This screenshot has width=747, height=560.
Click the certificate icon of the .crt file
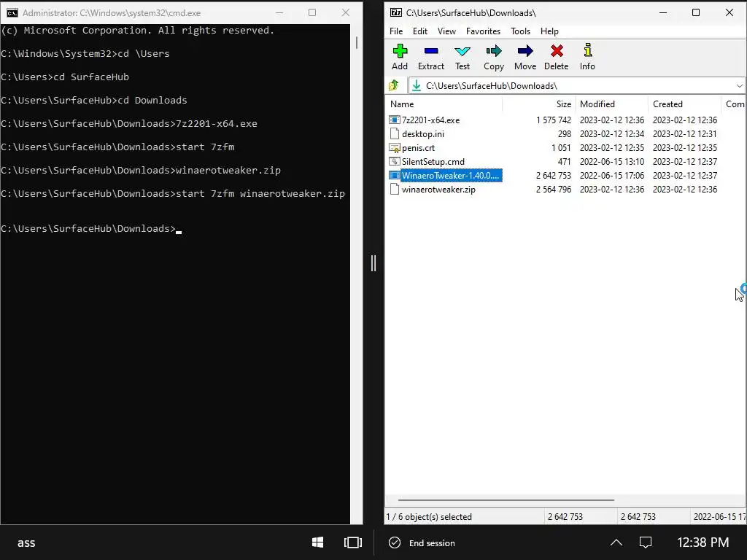point(395,147)
